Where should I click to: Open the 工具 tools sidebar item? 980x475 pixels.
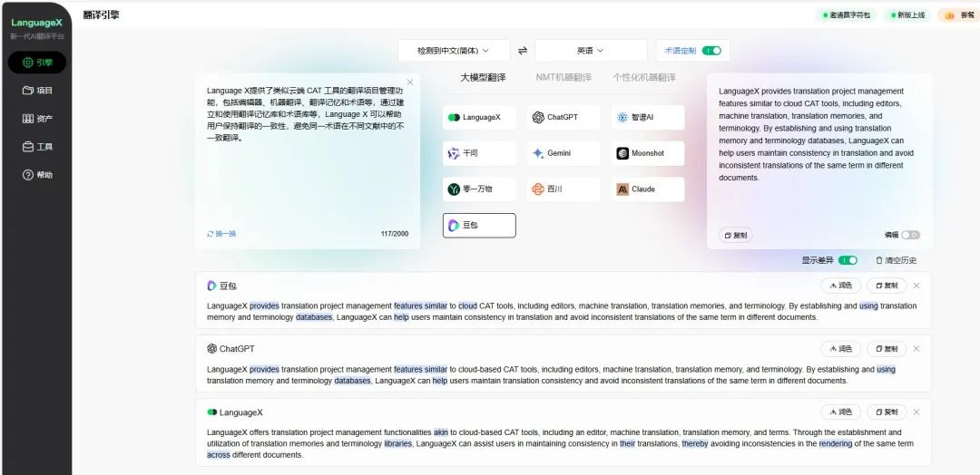tap(37, 147)
